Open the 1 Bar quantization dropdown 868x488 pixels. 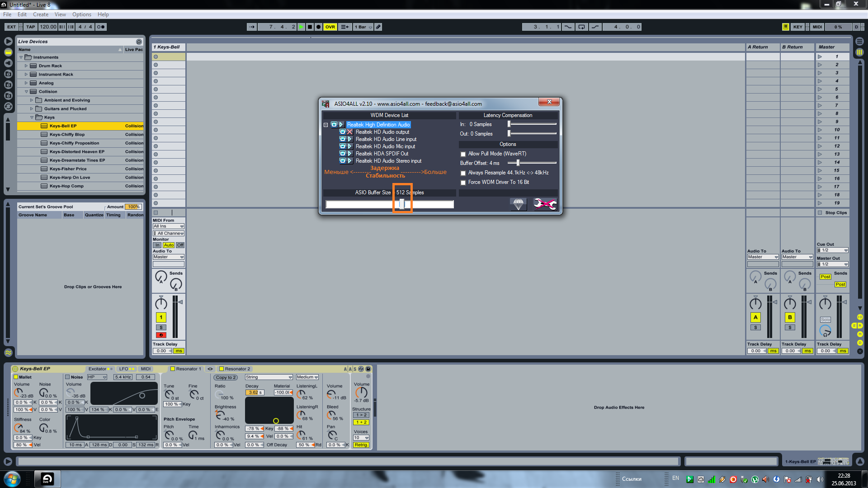click(x=363, y=27)
